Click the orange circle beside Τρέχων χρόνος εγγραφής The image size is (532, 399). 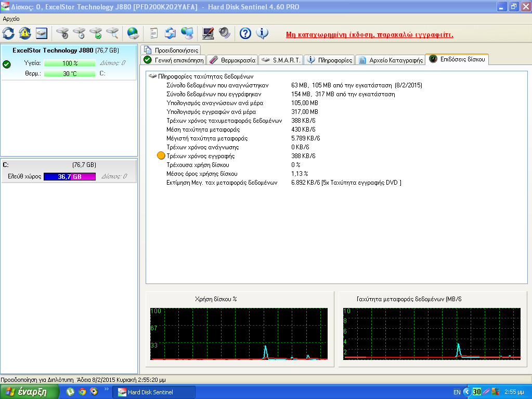coord(161,156)
